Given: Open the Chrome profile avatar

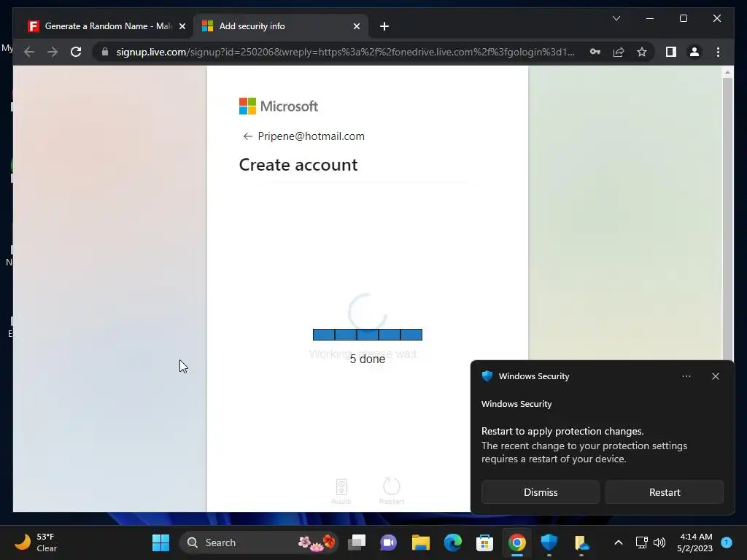Looking at the screenshot, I should coord(694,52).
